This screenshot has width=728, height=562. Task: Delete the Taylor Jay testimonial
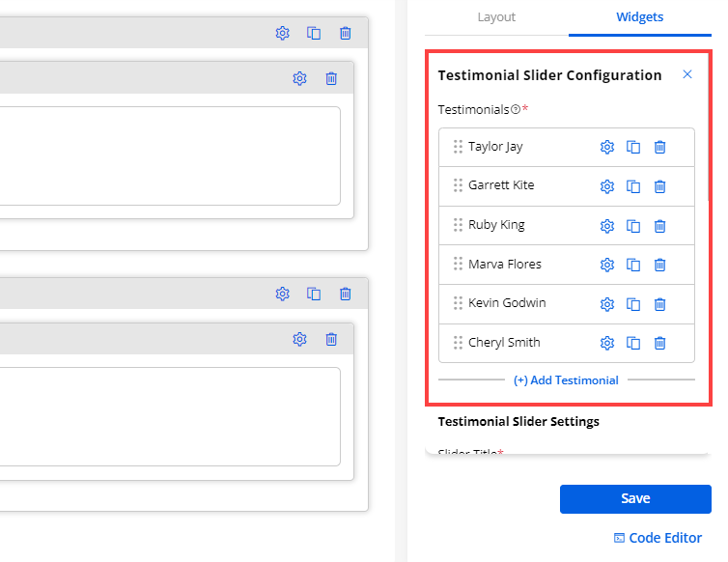[660, 147]
